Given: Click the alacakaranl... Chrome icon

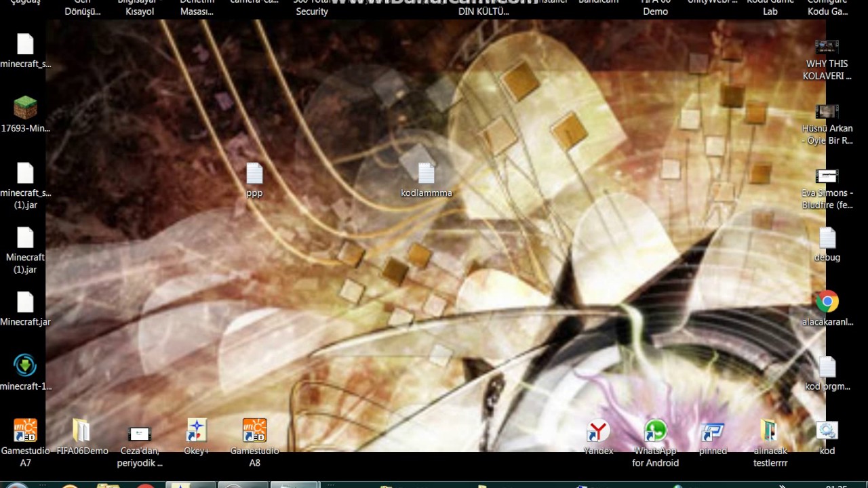Looking at the screenshot, I should (827, 302).
